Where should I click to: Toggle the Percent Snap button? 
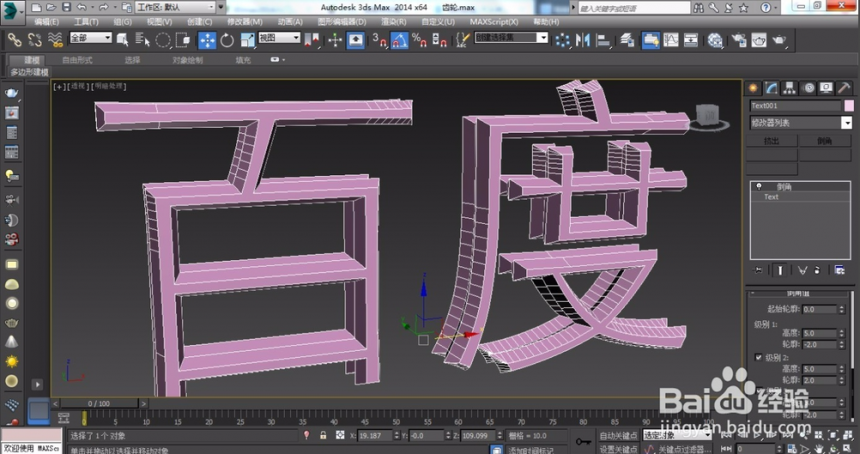(420, 40)
